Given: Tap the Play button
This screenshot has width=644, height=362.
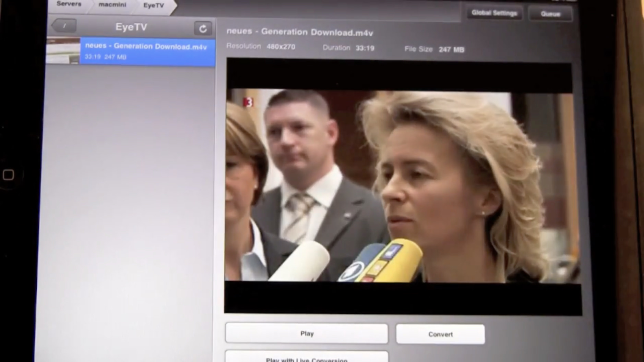Looking at the screenshot, I should [307, 333].
